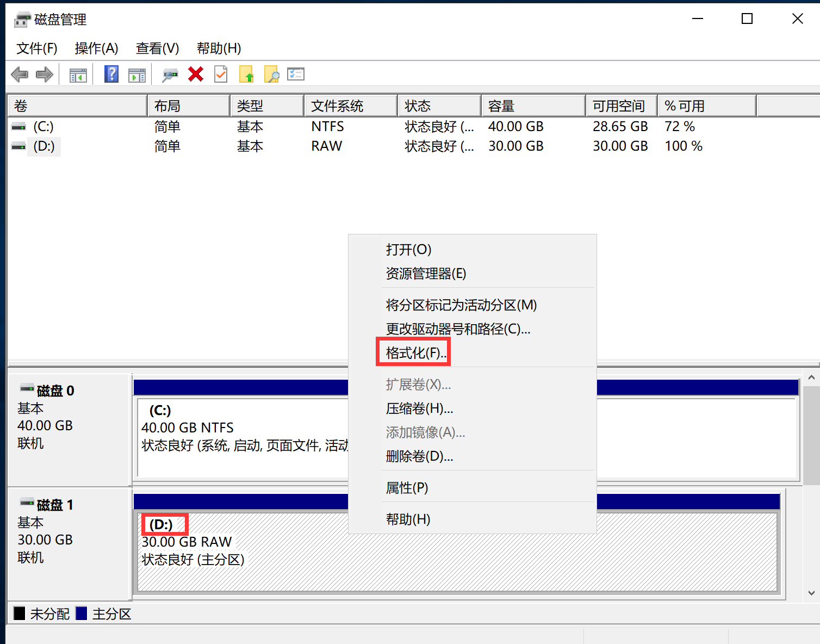Click the 100 % value
This screenshot has width=820, height=644.
coord(684,146)
